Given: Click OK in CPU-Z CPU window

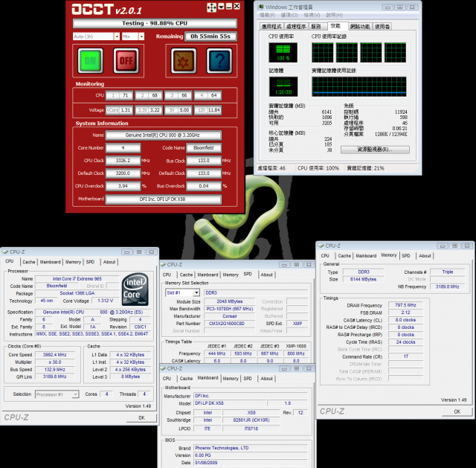Looking at the screenshot, I should (142, 417).
